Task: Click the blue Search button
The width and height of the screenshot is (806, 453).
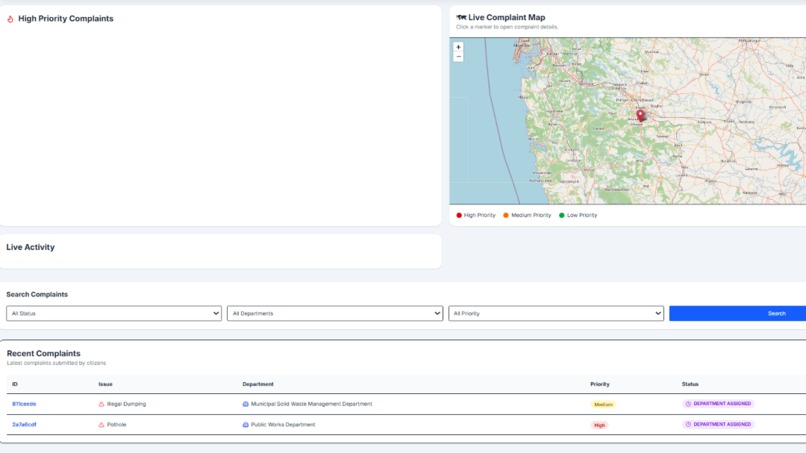Action: (x=738, y=313)
